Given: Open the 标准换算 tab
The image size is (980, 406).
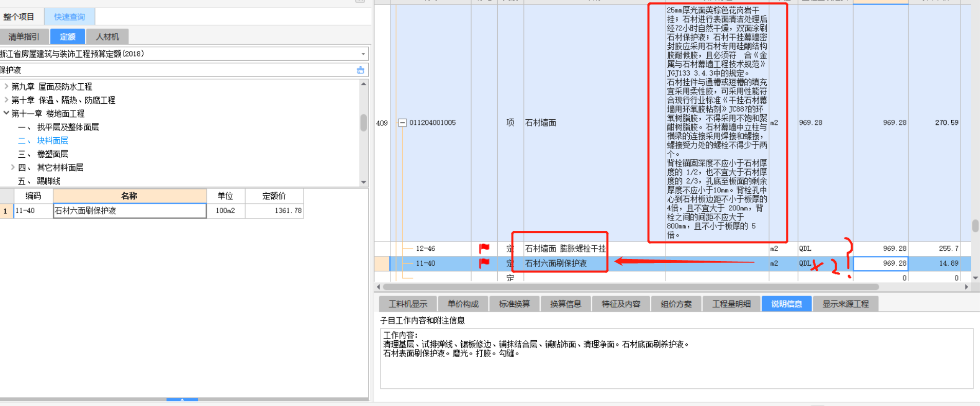Looking at the screenshot, I should [514, 304].
